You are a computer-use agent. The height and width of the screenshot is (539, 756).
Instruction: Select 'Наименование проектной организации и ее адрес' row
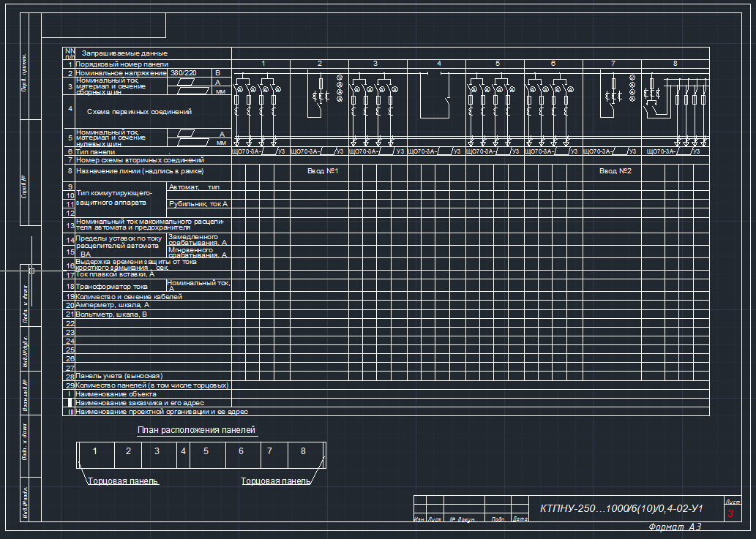pos(162,412)
